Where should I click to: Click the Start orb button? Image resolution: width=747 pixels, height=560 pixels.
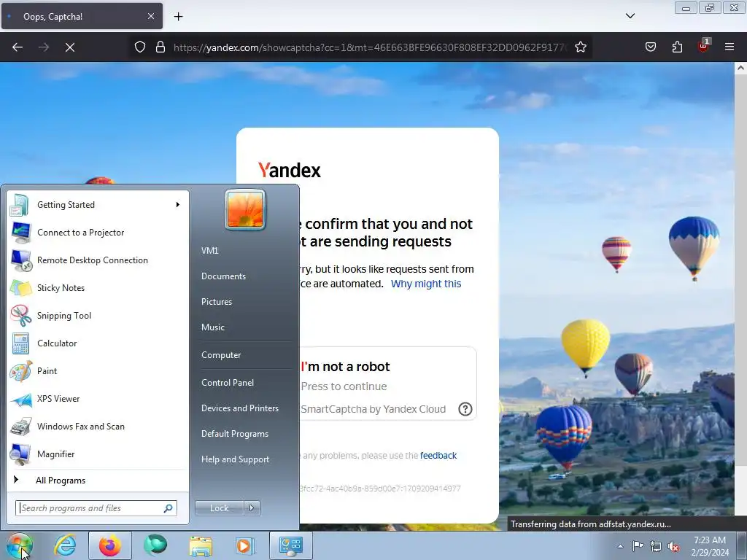coord(19,545)
